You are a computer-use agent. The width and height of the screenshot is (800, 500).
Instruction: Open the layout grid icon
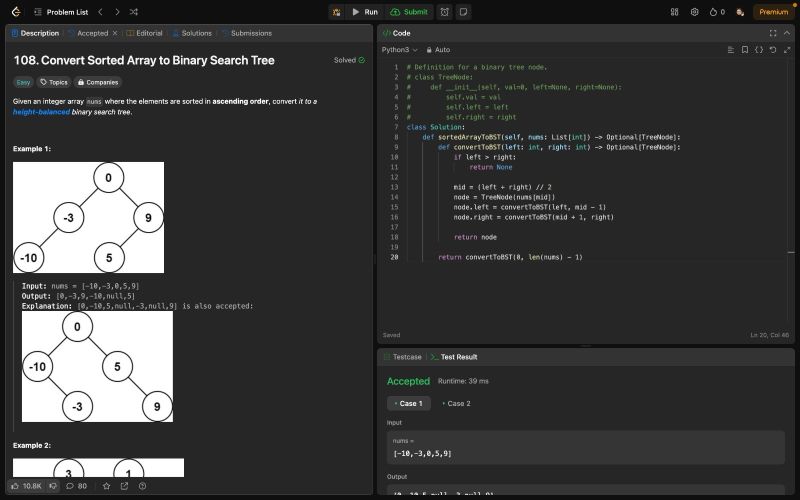tap(674, 12)
